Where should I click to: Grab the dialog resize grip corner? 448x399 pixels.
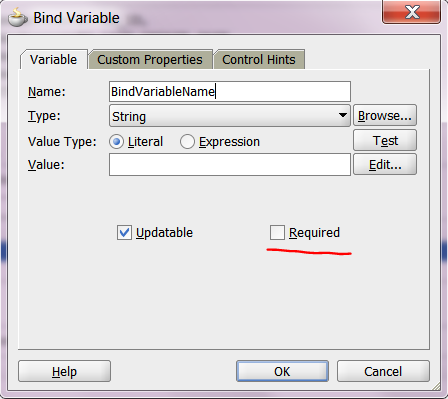pyautogui.click(x=436, y=387)
